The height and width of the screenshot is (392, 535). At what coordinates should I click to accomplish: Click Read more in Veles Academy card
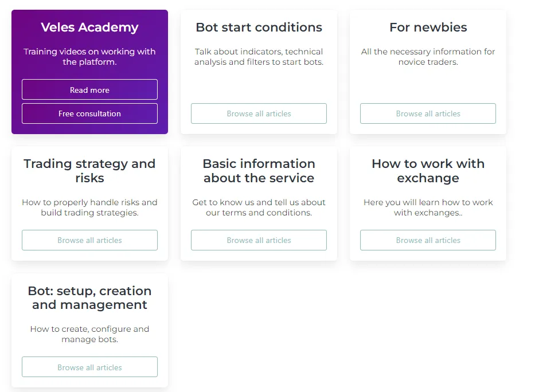(89, 90)
